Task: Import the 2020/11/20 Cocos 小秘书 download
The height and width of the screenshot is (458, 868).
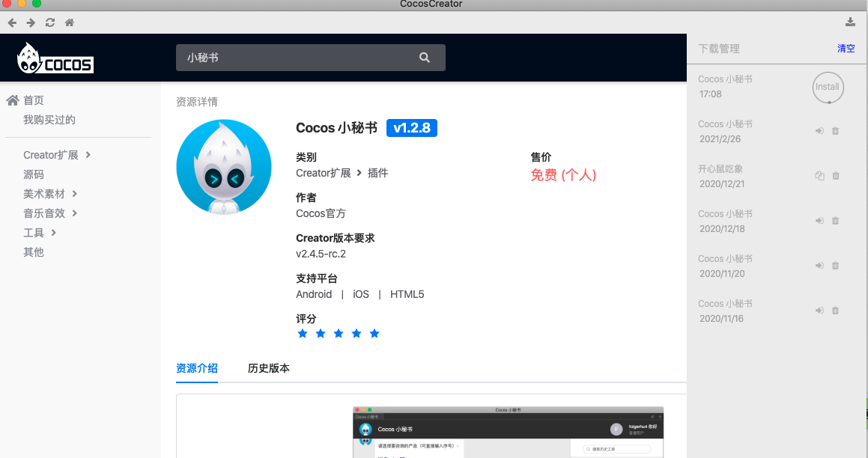Action: point(819,266)
